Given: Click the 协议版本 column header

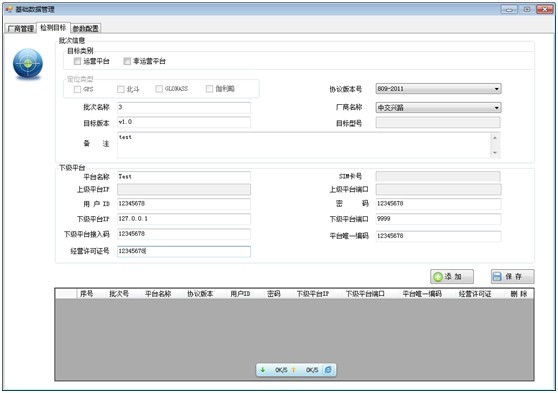Looking at the screenshot, I should 200,294.
